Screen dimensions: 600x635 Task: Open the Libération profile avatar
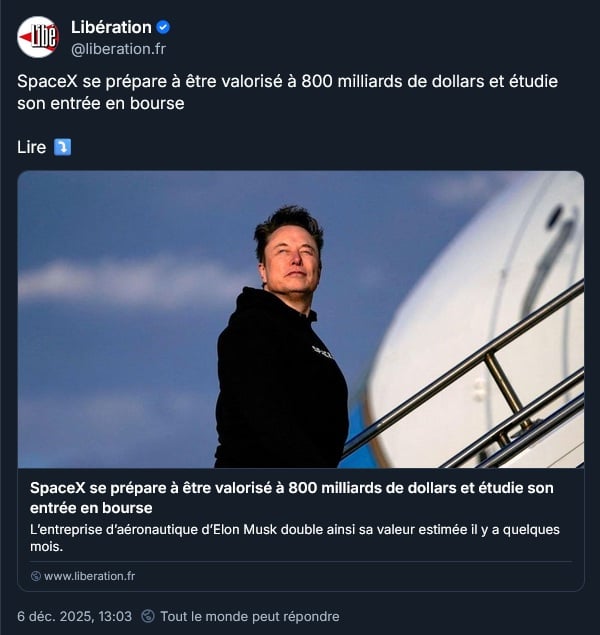[38, 37]
